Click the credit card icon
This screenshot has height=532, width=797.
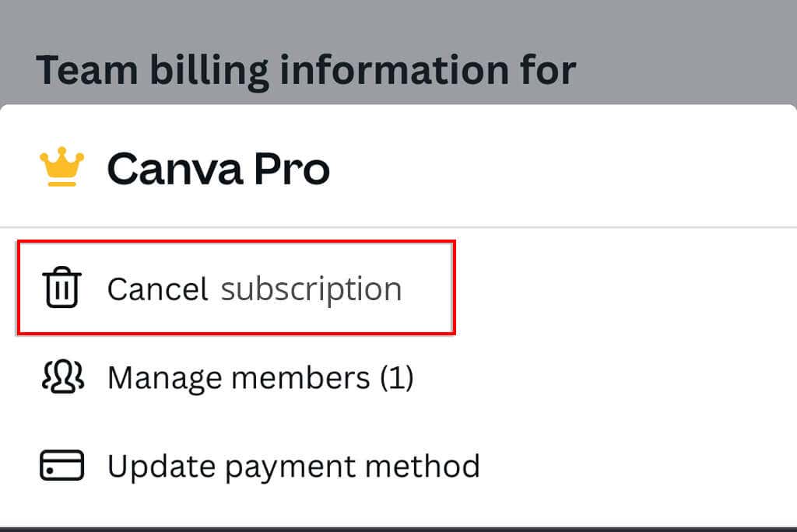[x=61, y=466]
